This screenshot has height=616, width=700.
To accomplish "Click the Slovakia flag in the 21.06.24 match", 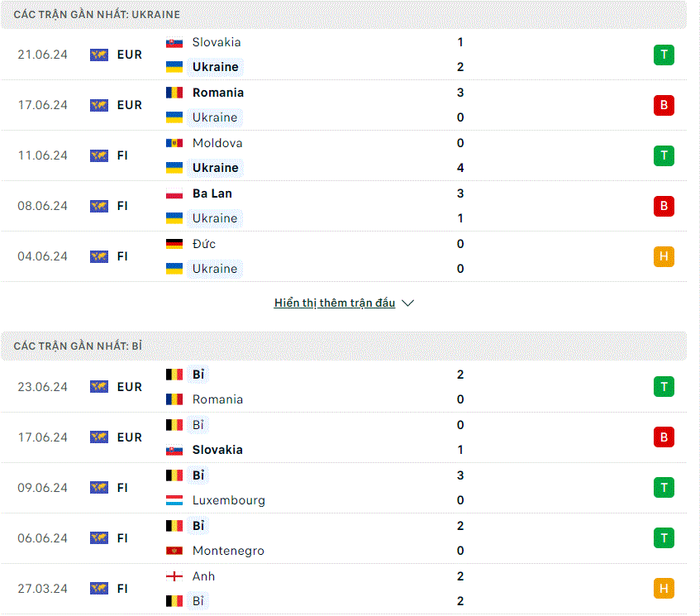I will point(174,43).
